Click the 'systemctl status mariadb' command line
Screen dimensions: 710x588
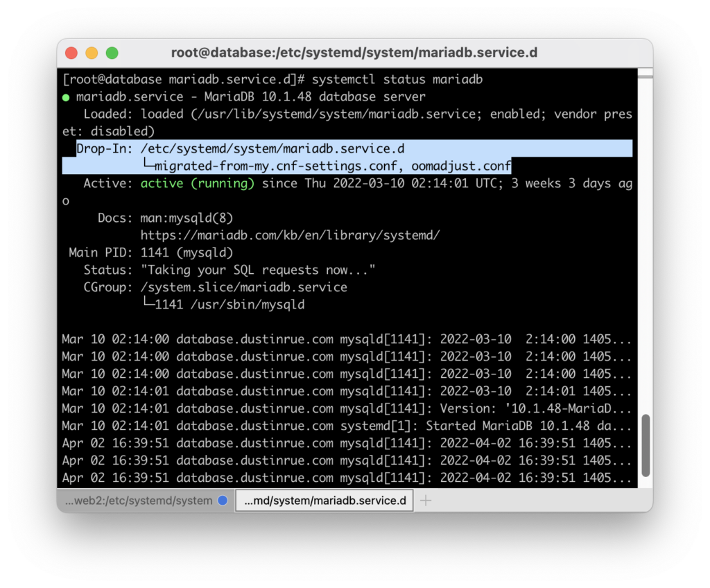pyautogui.click(x=272, y=80)
